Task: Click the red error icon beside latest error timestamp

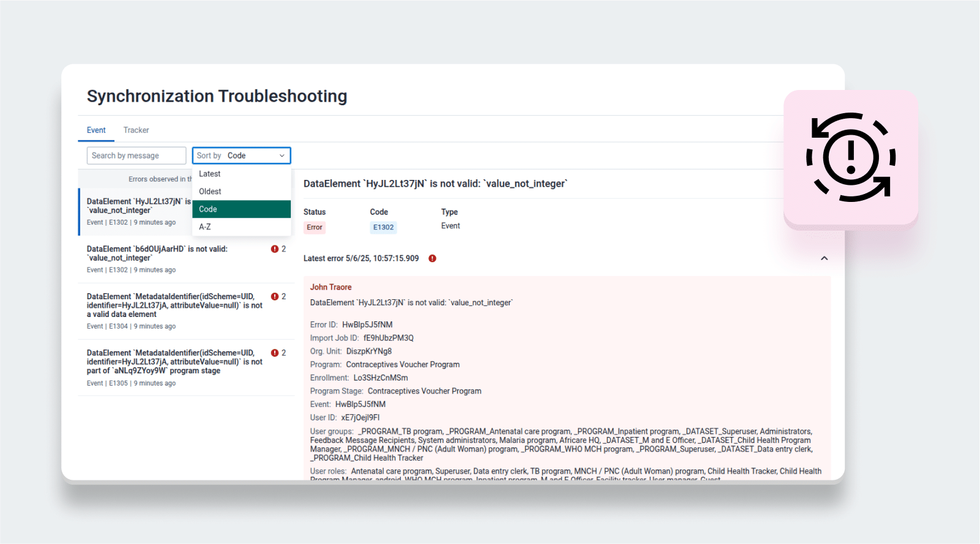Action: point(432,258)
